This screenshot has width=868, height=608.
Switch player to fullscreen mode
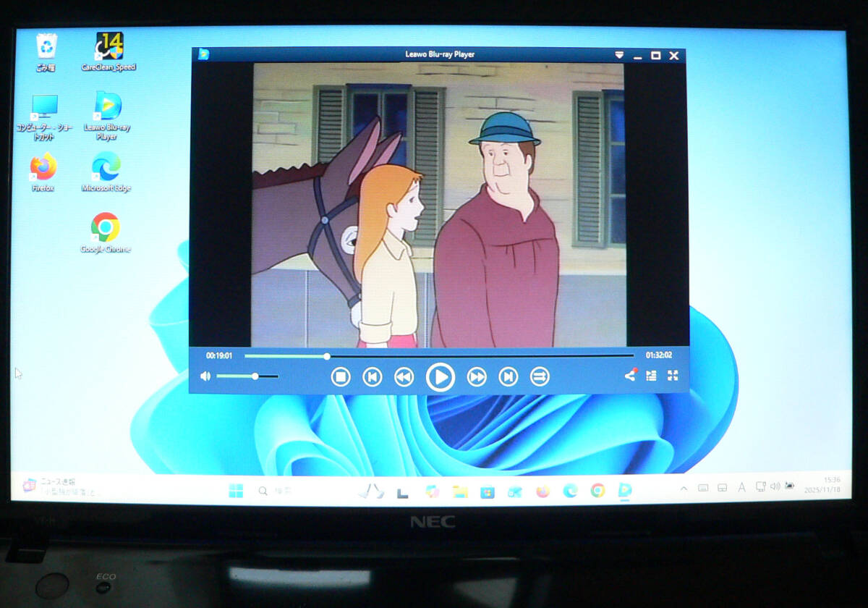(673, 376)
